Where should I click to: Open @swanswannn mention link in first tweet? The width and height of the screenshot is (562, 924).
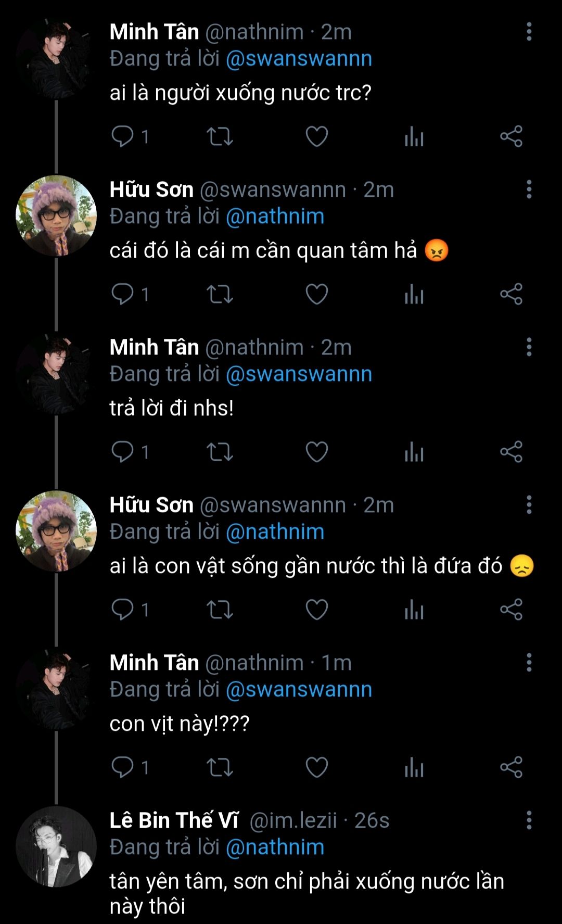[x=299, y=59]
